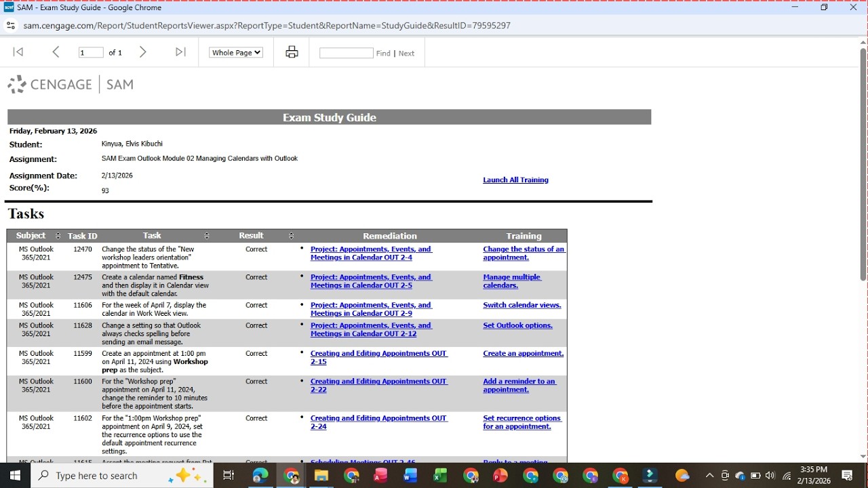The image size is (868, 488).
Task: Open the weather widget on taskbar
Action: pyautogui.click(x=682, y=475)
